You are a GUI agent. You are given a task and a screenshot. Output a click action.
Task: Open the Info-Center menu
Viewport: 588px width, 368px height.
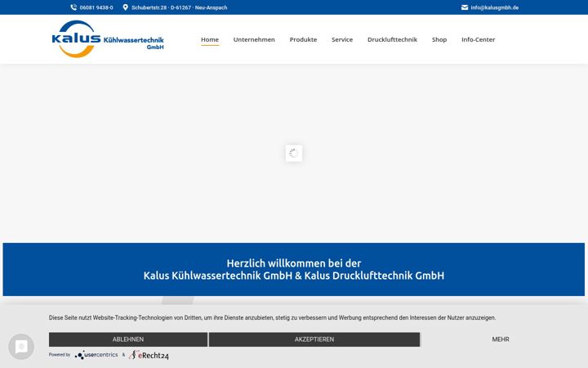pyautogui.click(x=478, y=39)
